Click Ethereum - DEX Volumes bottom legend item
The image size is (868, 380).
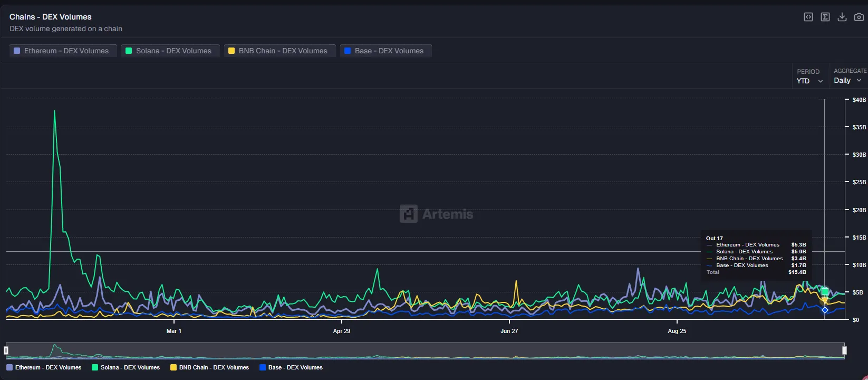pyautogui.click(x=44, y=367)
